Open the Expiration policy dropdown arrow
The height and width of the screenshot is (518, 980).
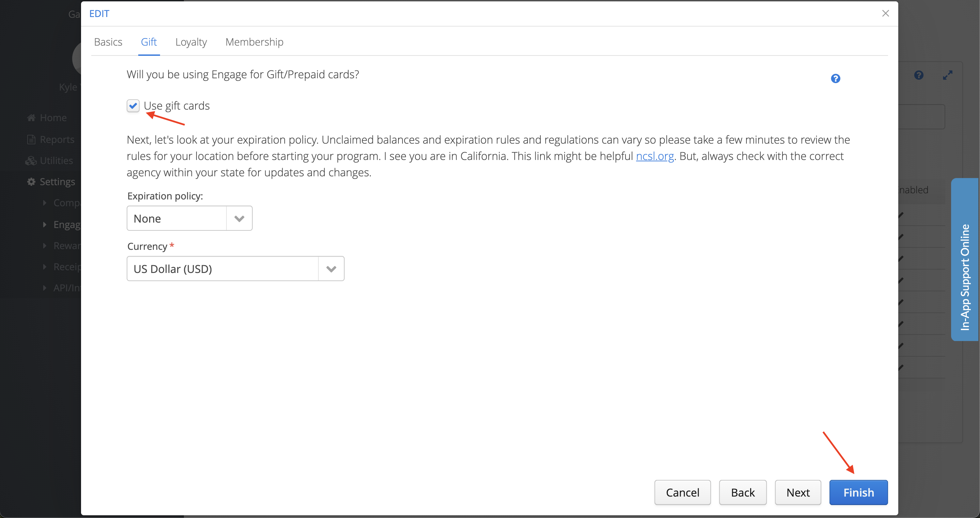[239, 219]
